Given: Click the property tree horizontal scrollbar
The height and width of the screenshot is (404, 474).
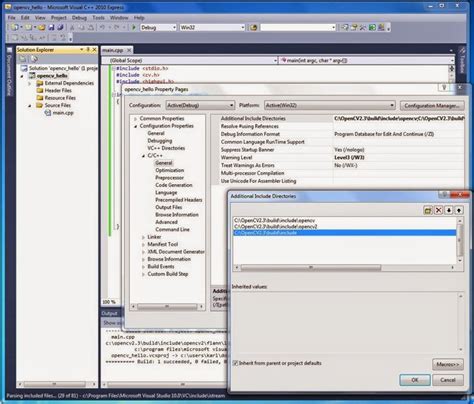Looking at the screenshot, I should tap(168, 306).
